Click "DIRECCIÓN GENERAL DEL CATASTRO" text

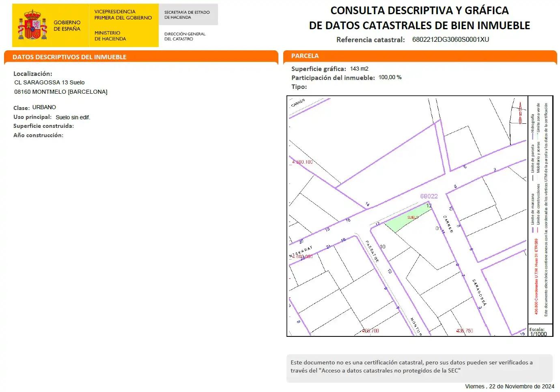point(185,37)
